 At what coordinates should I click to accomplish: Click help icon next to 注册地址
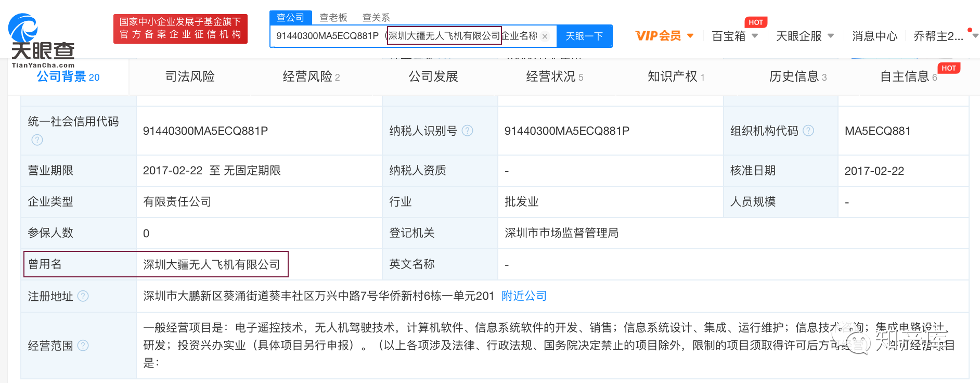[83, 296]
